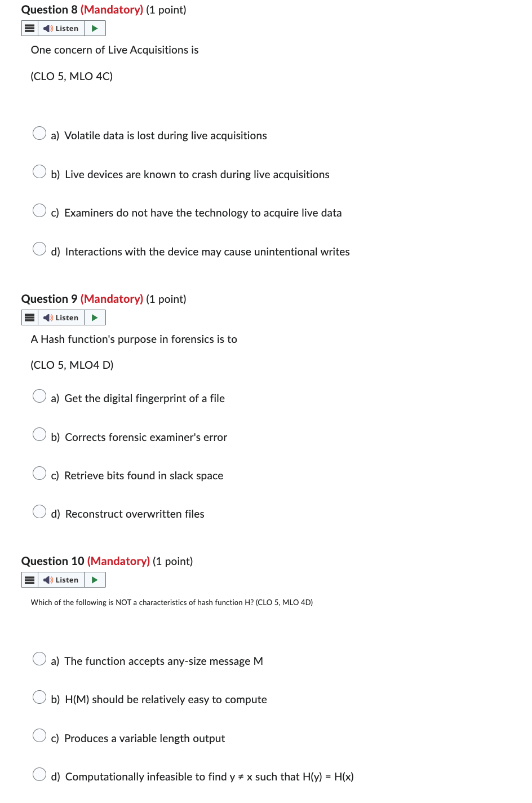Select answer d about computational infeasibility
532x803 pixels.
(39, 774)
